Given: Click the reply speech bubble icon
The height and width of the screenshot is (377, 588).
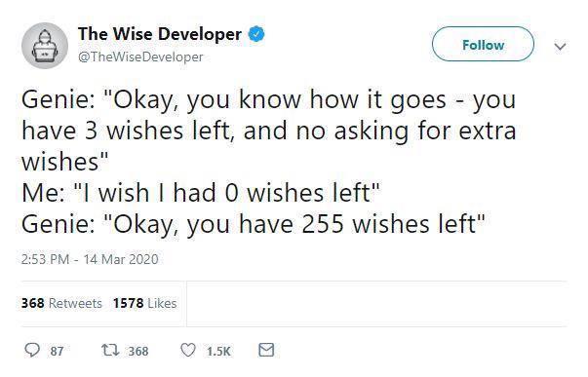Looking at the screenshot, I should (x=32, y=350).
